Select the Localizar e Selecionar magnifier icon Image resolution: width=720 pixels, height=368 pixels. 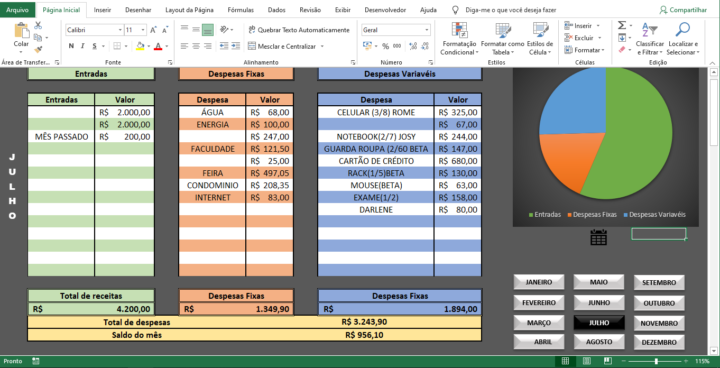pos(683,29)
